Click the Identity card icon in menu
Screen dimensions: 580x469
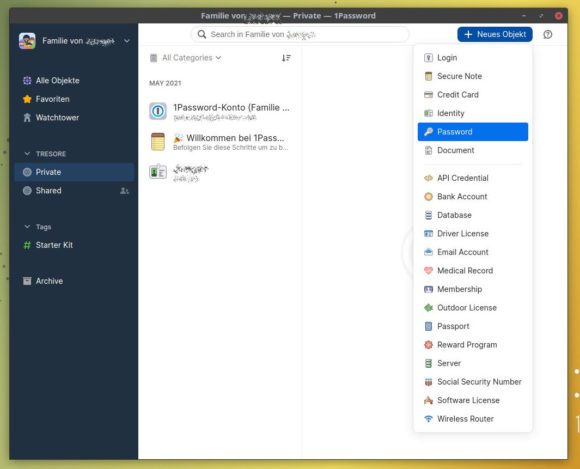click(428, 113)
